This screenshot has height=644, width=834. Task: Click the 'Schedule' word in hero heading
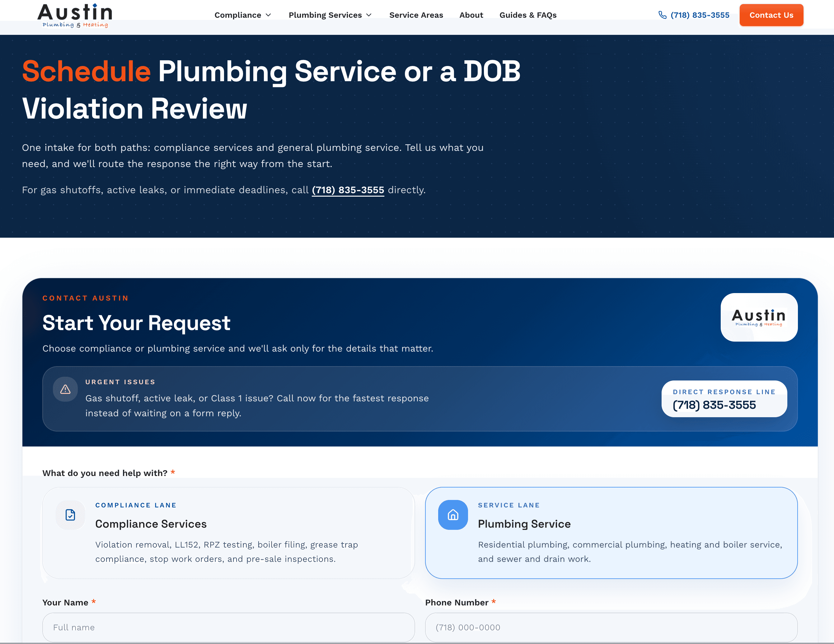86,71
